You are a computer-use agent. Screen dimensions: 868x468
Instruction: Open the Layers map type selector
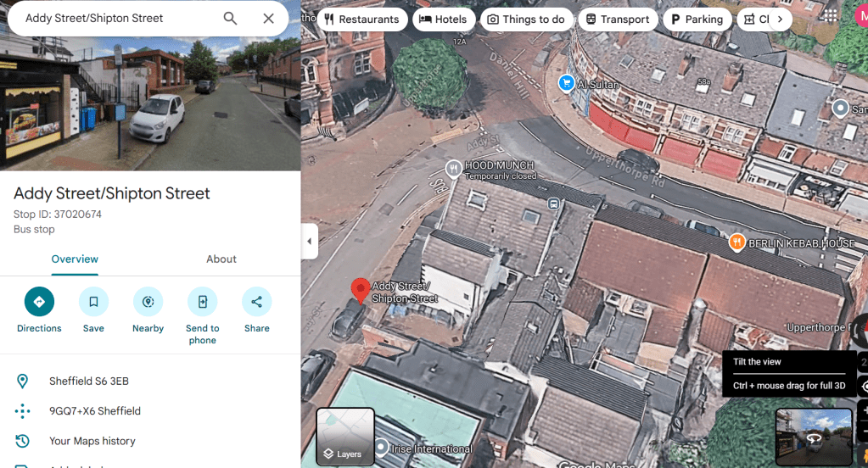345,437
